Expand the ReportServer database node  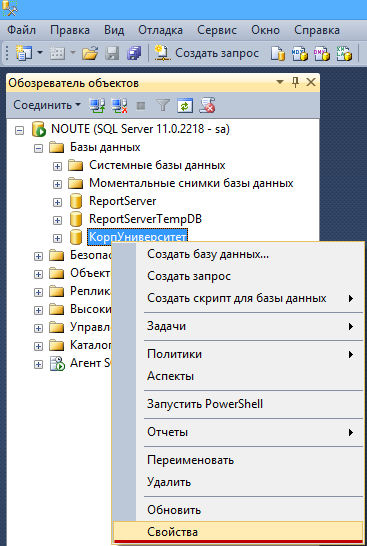coord(57,202)
